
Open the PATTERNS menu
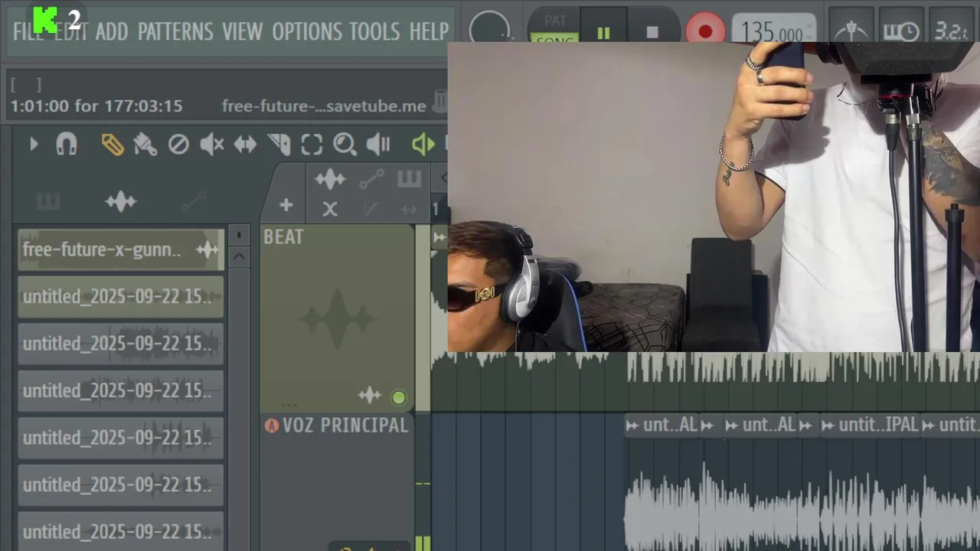(175, 31)
